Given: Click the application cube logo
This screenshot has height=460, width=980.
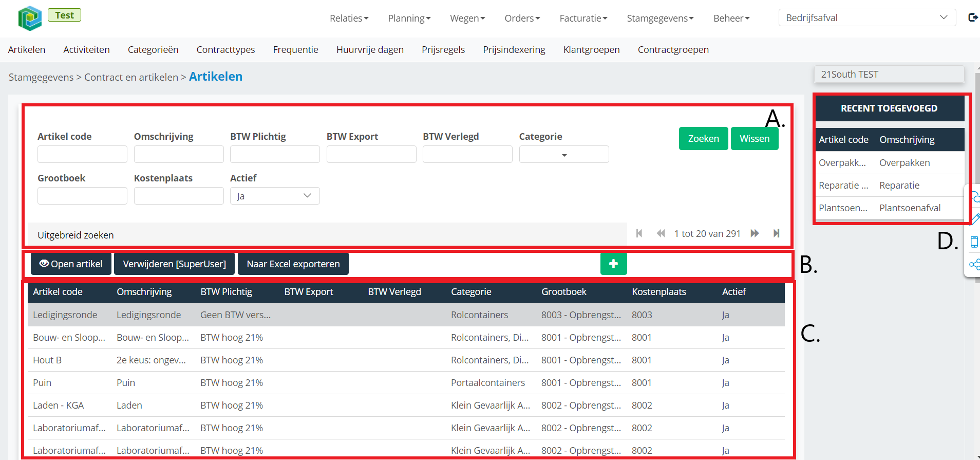Looking at the screenshot, I should click(x=30, y=19).
